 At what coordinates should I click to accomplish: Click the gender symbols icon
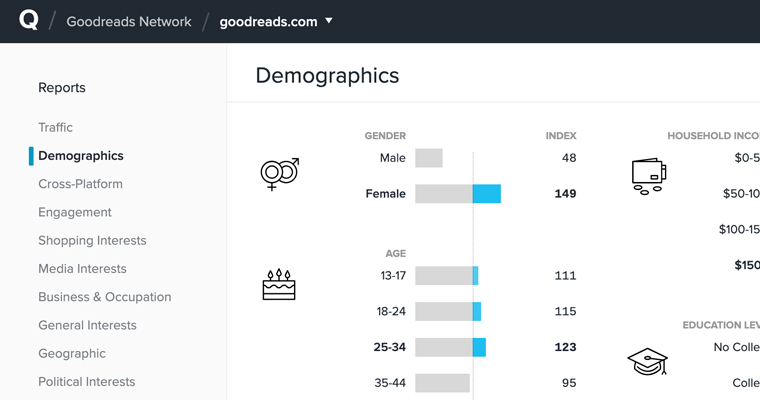click(x=280, y=174)
